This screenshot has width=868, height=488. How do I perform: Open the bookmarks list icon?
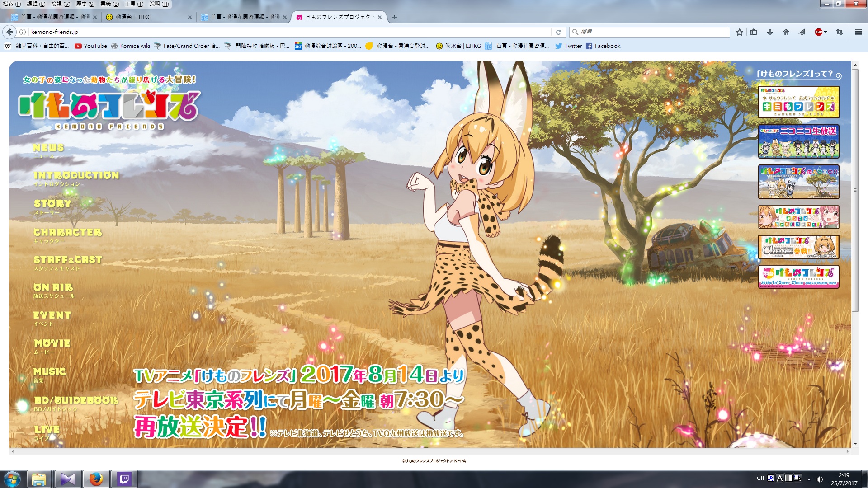(754, 32)
